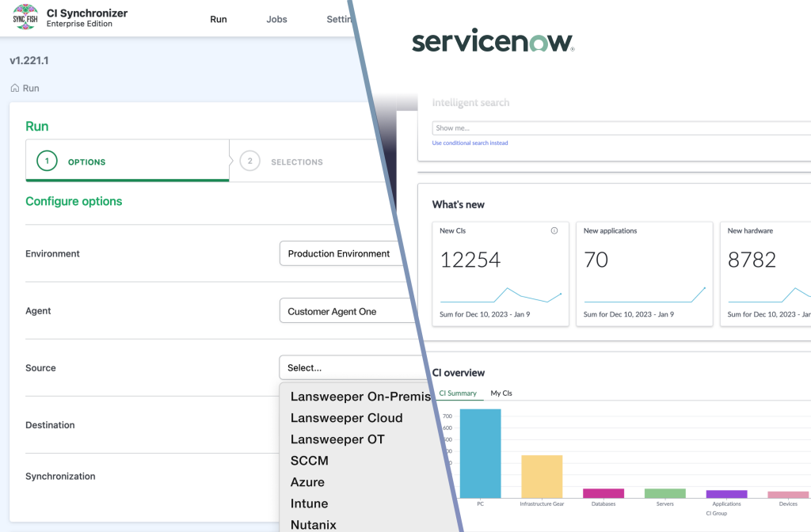The height and width of the screenshot is (532, 811).
Task: Select Lansweeper Cloud from the Source list
Action: (347, 417)
